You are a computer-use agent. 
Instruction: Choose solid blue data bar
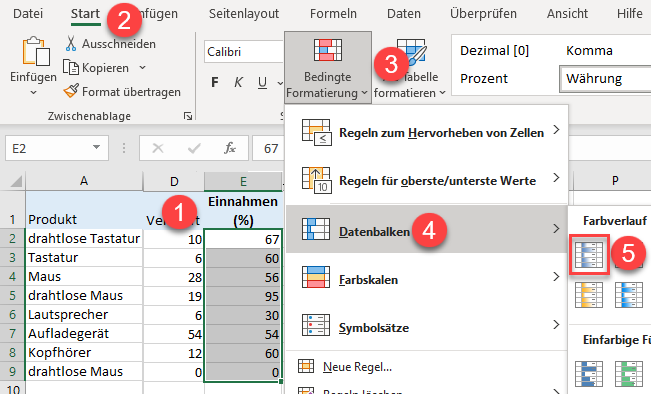click(x=589, y=374)
